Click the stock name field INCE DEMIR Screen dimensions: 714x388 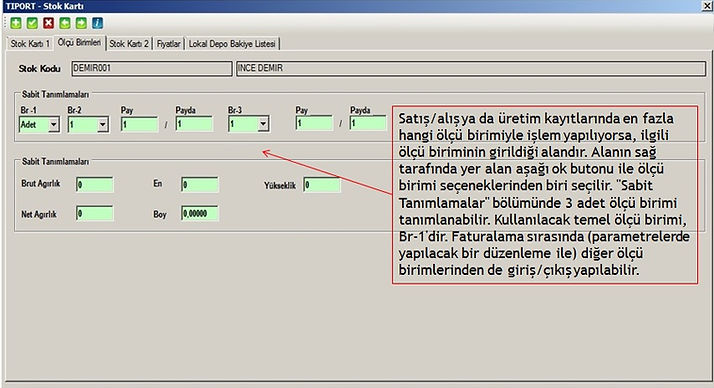pyautogui.click(x=471, y=68)
